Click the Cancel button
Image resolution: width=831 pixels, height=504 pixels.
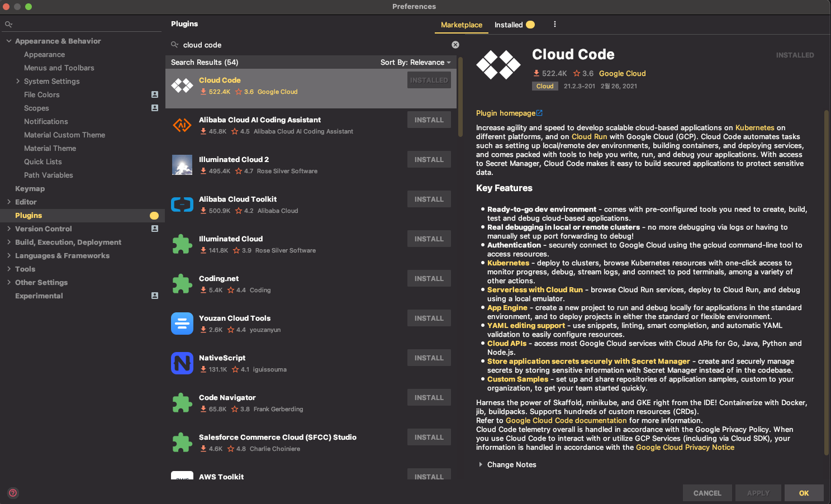coord(707,493)
